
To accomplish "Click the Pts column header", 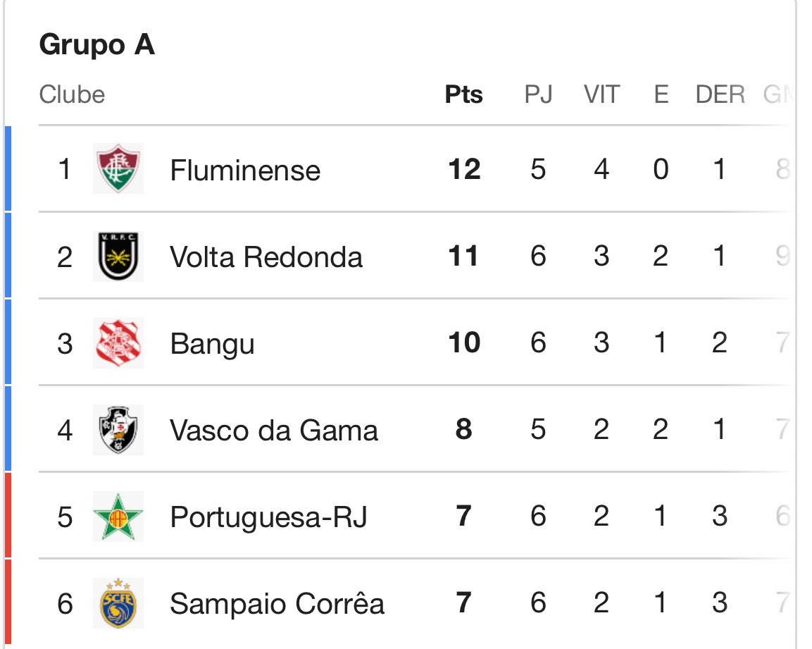I will (x=463, y=94).
